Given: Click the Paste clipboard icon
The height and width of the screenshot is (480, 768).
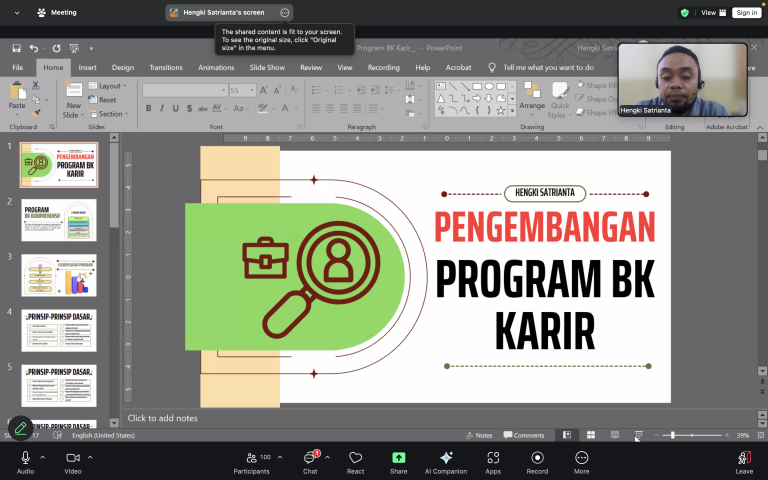Looking at the screenshot, I should (18, 91).
